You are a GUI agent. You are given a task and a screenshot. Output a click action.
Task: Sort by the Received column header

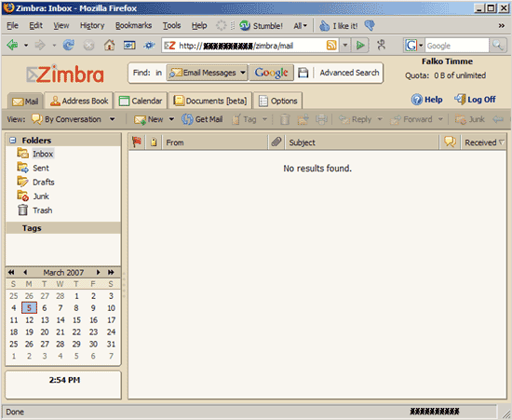pyautogui.click(x=483, y=142)
